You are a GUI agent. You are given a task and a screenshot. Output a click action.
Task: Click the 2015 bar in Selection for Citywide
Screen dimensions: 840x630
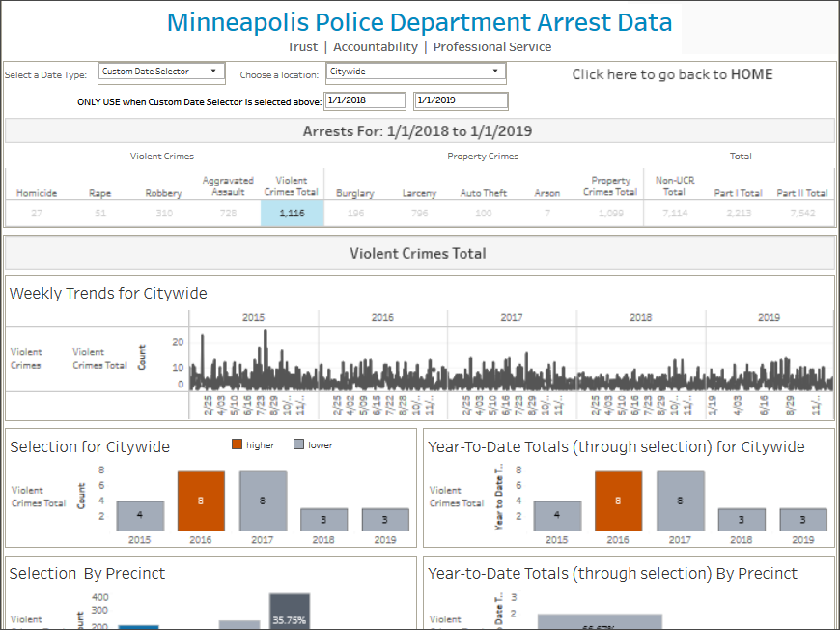140,516
